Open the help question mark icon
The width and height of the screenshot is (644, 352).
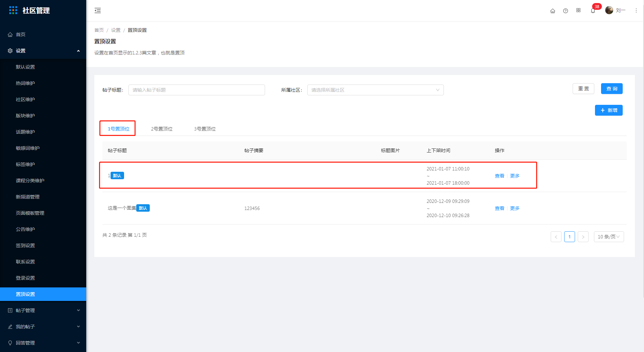point(566,11)
